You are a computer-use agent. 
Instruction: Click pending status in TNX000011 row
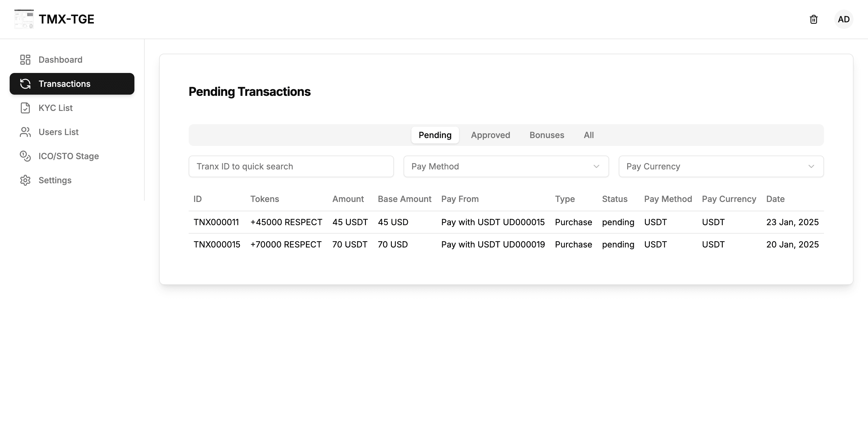click(x=618, y=222)
